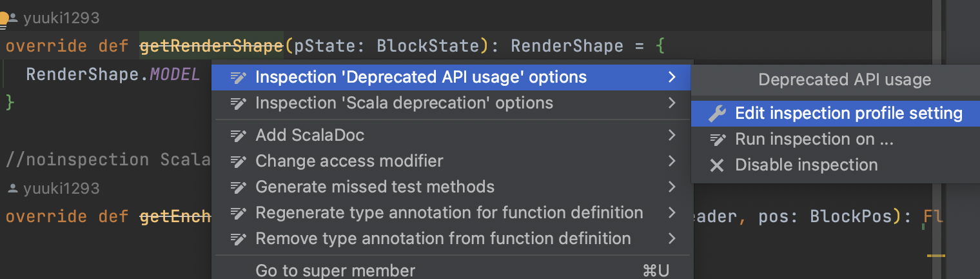
Task: Click the MODEL constant in the editor
Action: (x=175, y=74)
